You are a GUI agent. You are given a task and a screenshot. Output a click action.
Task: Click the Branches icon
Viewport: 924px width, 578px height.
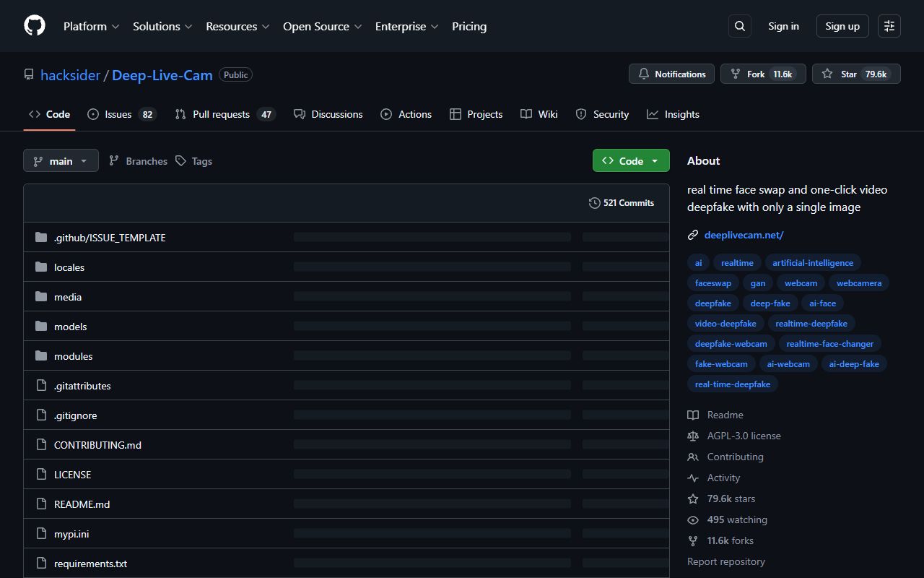[114, 161]
